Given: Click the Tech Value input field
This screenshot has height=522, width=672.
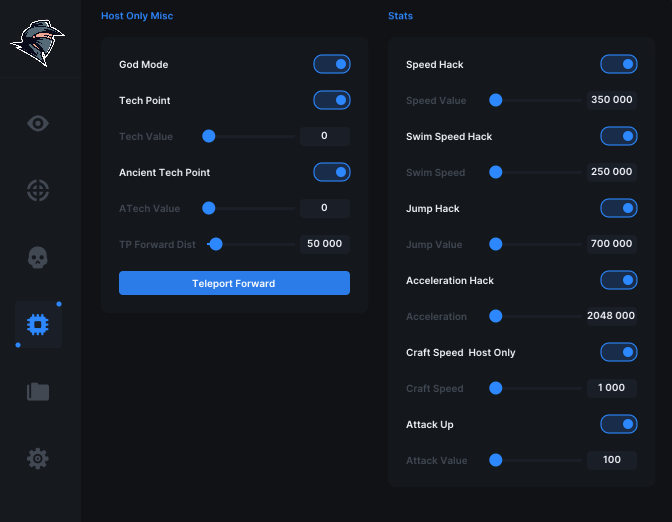Looking at the screenshot, I should (325, 136).
